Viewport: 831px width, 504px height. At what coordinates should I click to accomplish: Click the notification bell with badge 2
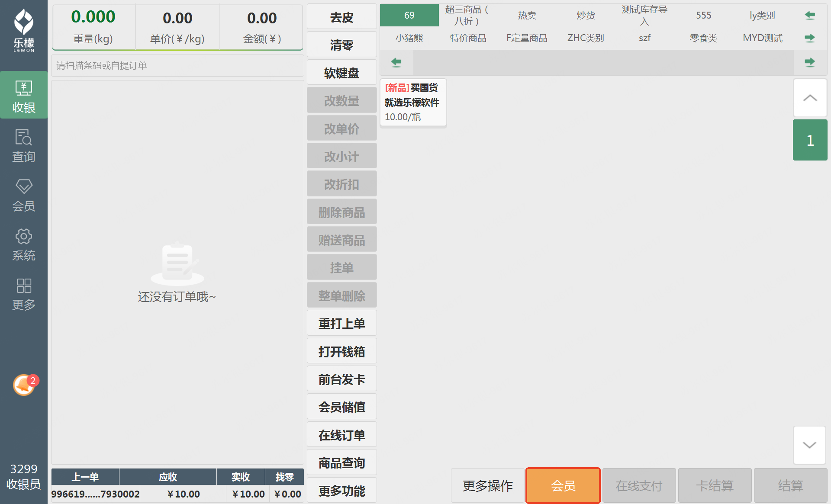24,385
